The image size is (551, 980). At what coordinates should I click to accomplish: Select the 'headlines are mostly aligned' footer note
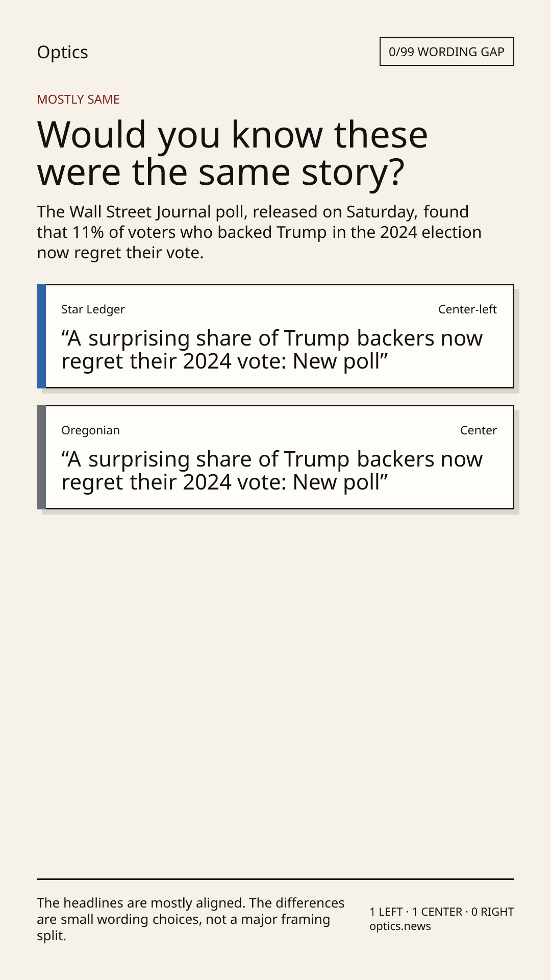(191, 919)
